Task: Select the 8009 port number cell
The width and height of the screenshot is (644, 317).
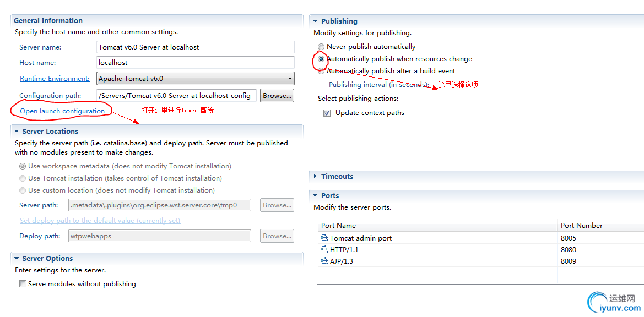Action: point(601,261)
